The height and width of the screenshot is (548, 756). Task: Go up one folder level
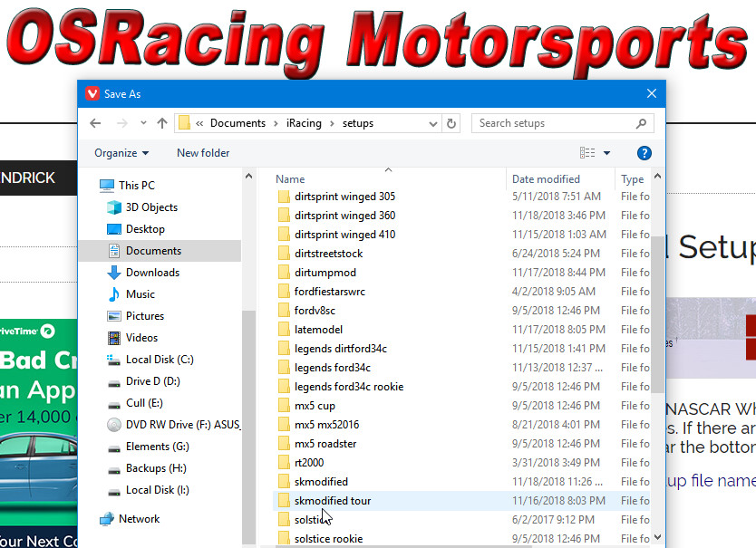162,123
